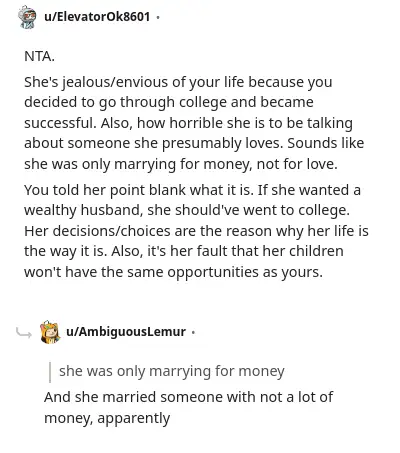400x453 pixels.
Task: Click the line starting 'successful. Also, how horrible'
Action: tap(188, 123)
